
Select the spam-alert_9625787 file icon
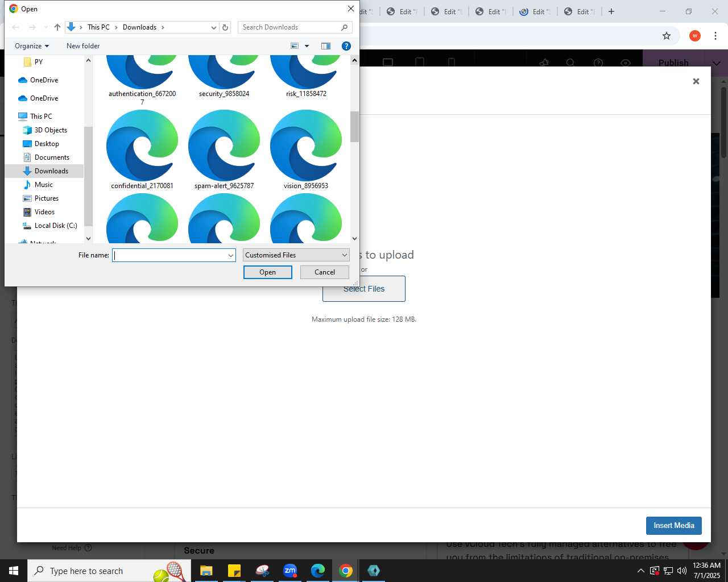[224, 145]
